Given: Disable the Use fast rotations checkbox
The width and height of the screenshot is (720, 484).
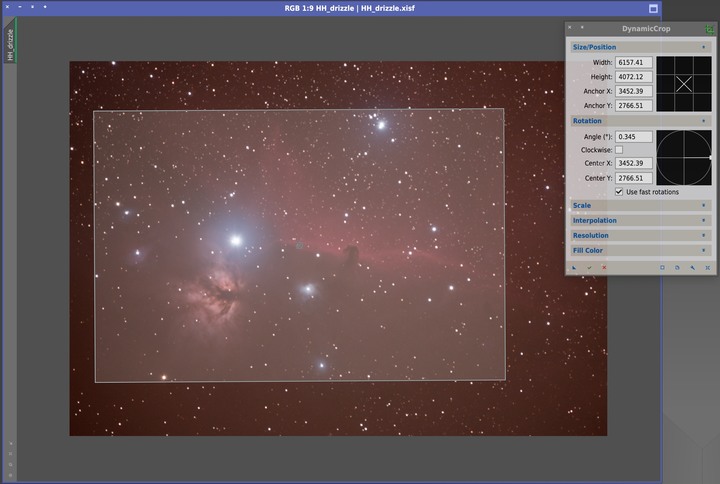Looking at the screenshot, I should [x=619, y=191].
